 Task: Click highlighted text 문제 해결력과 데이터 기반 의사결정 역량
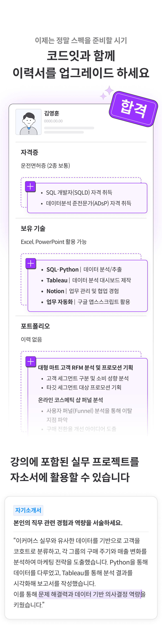point(89,594)
